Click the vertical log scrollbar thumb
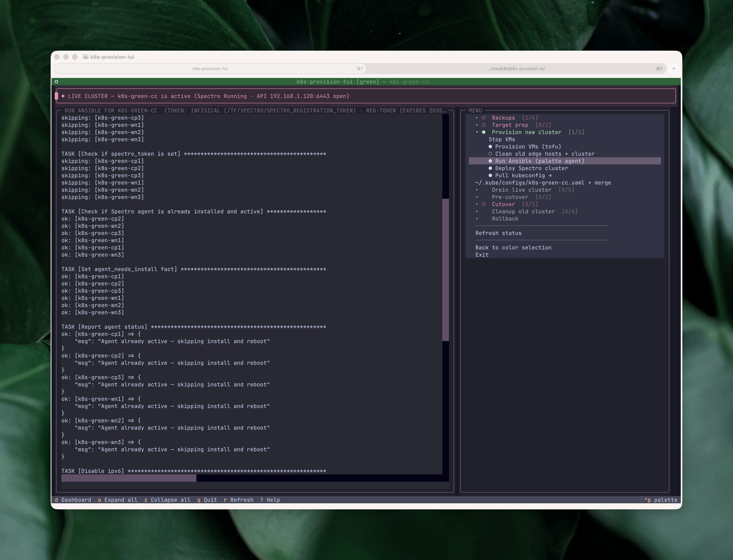The image size is (733, 560). tap(445, 270)
